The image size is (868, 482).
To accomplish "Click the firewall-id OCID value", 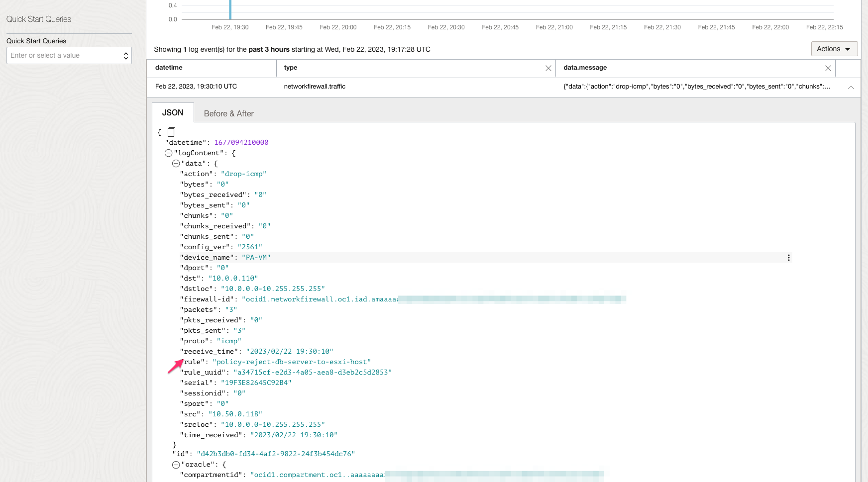I will 434,299.
